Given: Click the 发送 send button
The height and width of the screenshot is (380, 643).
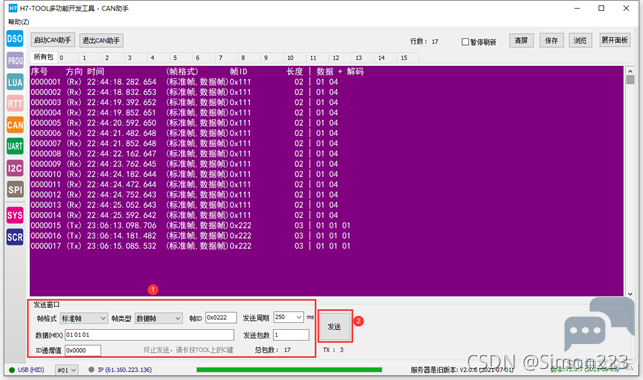Looking at the screenshot, I should click(335, 326).
